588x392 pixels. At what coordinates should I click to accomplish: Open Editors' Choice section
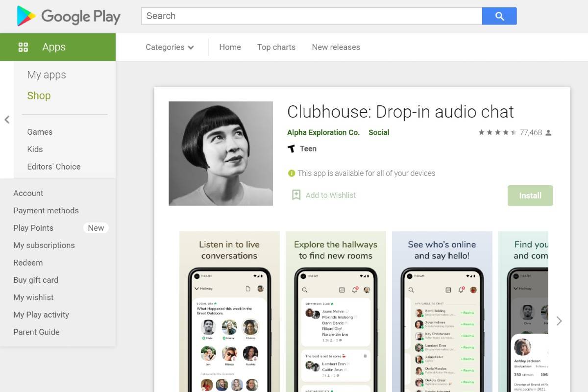pos(54,167)
